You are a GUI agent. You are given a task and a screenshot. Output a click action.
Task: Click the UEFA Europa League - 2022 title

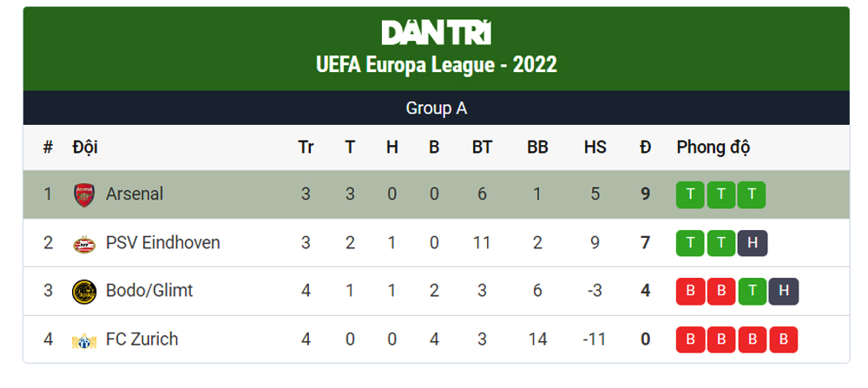click(x=436, y=64)
